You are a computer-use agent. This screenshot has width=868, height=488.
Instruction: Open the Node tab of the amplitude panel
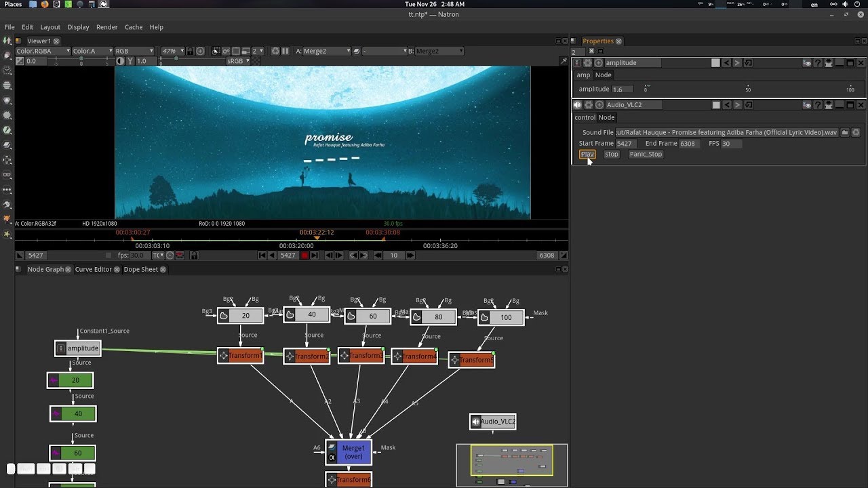[603, 75]
